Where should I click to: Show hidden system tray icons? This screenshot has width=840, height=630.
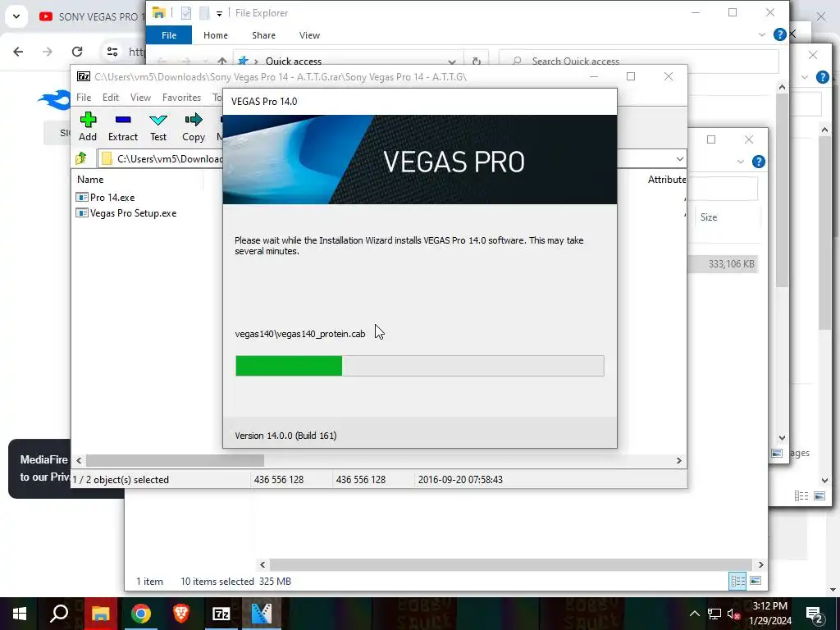point(694,614)
